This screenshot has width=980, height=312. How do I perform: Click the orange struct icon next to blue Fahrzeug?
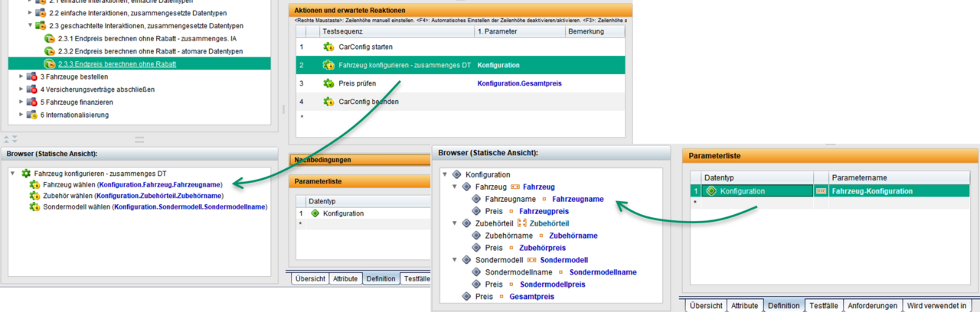click(x=515, y=187)
